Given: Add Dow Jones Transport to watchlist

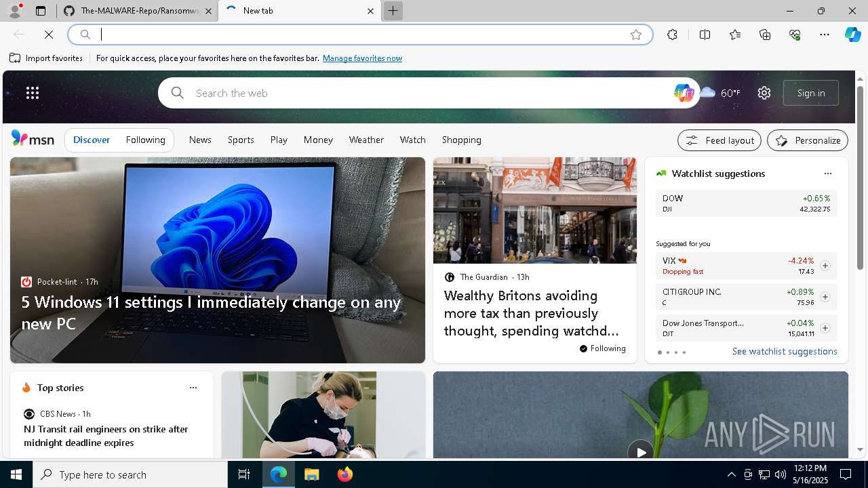Looking at the screenshot, I should point(825,328).
